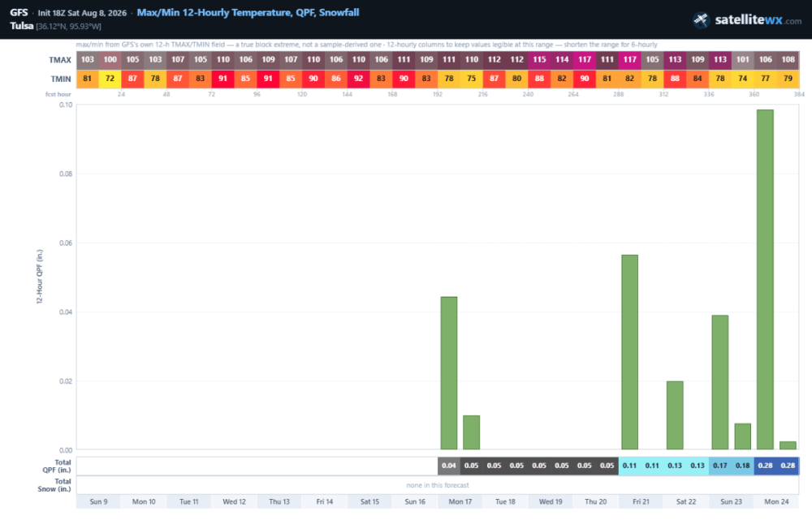This screenshot has height=520, width=812.
Task: Select the 0.10 y-axis tick label
Action: pyautogui.click(x=66, y=105)
